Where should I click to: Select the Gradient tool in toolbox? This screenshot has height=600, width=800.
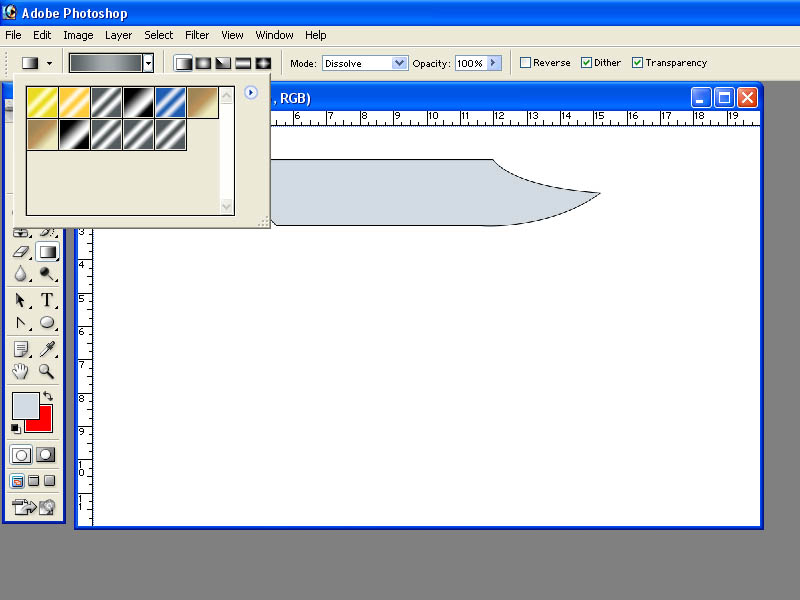[x=47, y=252]
